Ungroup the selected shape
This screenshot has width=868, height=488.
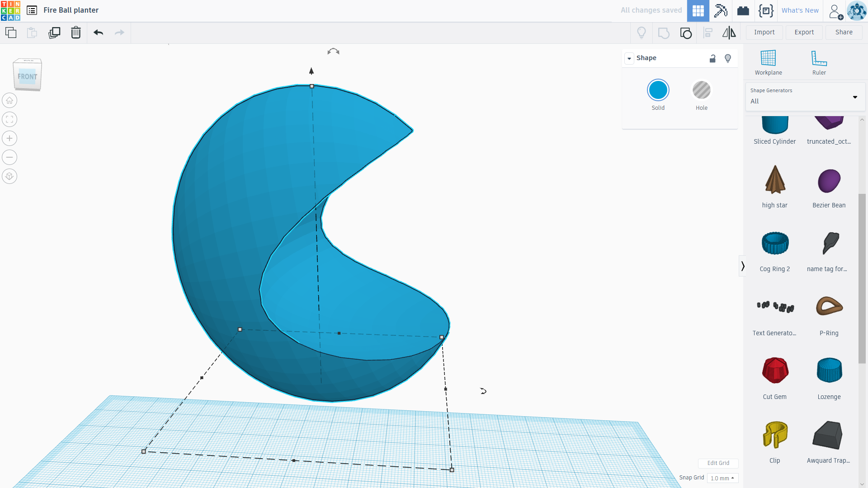click(x=686, y=33)
